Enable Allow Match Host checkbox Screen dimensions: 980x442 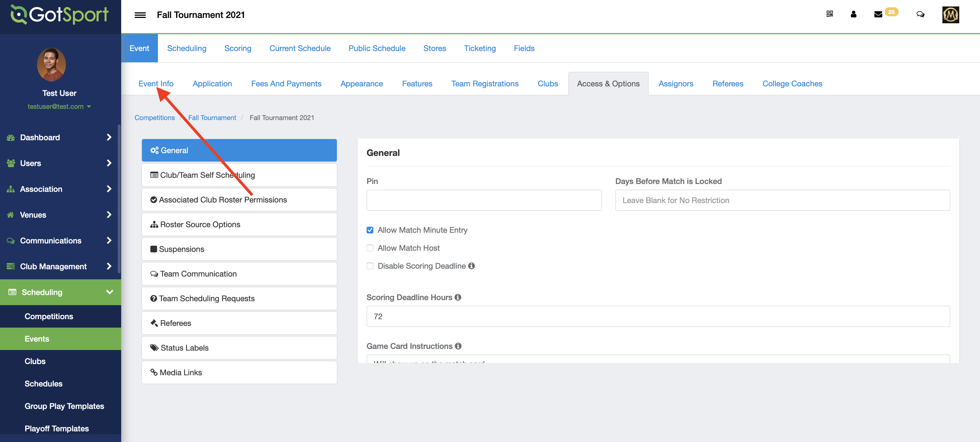tap(370, 248)
